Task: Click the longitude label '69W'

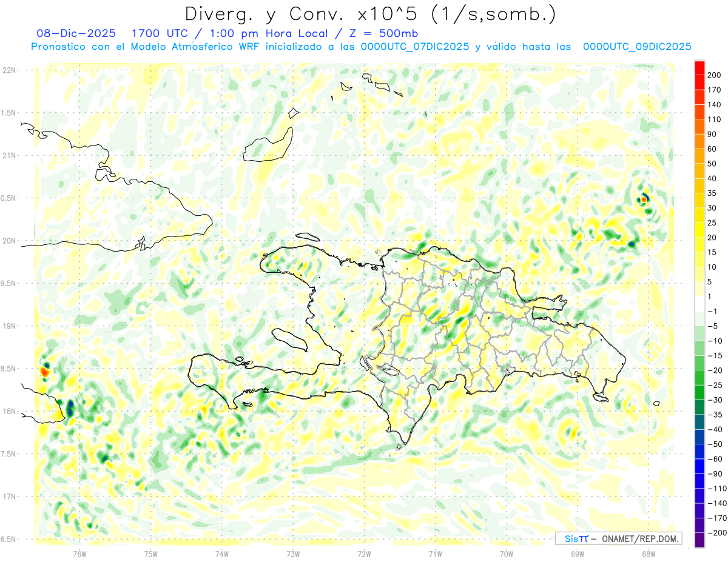Action: coord(578,553)
